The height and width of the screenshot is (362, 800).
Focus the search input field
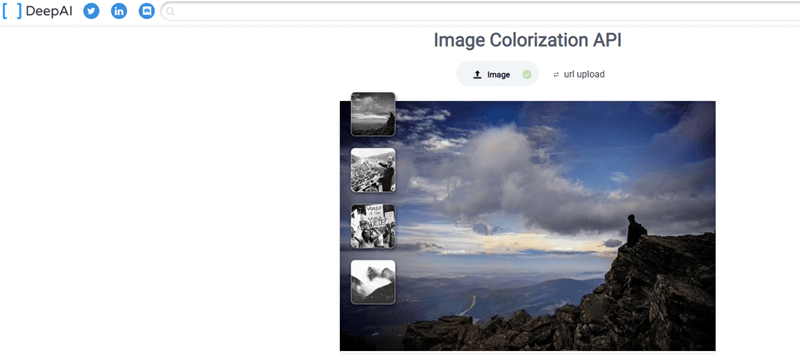coord(480,11)
